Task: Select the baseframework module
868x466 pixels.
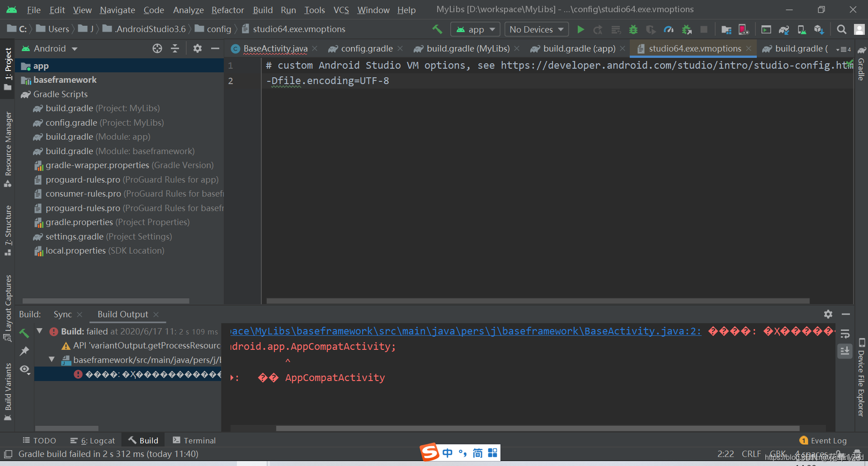Action: tap(65, 80)
